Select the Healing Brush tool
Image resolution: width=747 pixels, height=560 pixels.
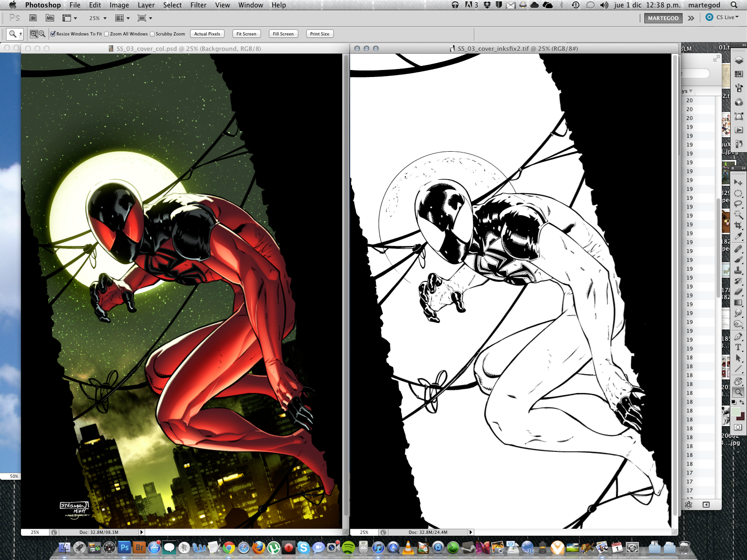click(x=738, y=249)
